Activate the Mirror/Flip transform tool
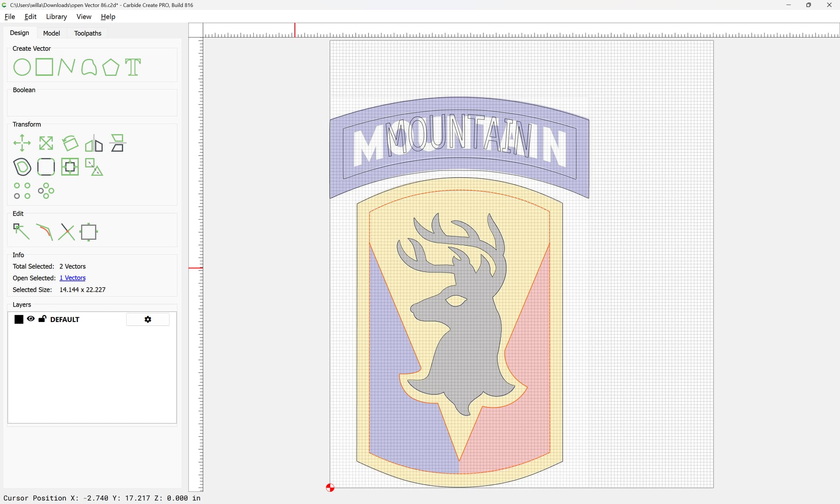 (x=94, y=143)
